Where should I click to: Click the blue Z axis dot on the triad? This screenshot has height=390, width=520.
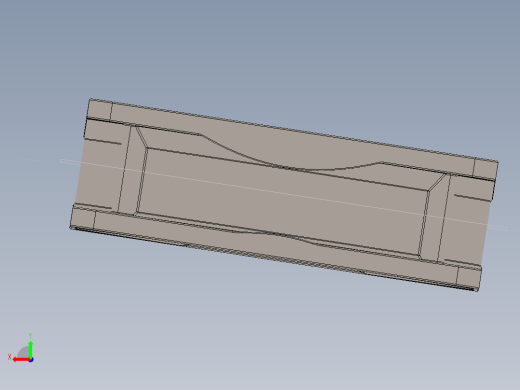(31, 360)
